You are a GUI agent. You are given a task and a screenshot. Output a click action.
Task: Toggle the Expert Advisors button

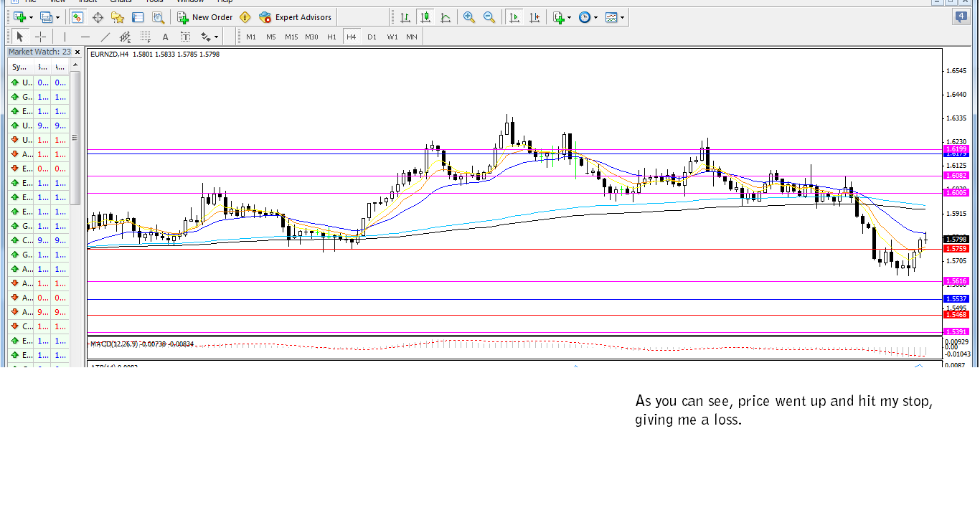[x=296, y=17]
